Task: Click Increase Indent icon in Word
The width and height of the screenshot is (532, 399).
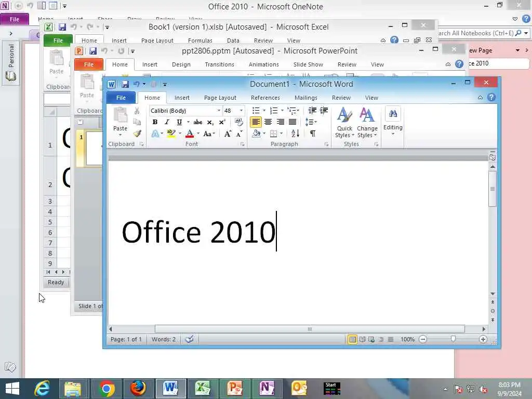Action: tap(324, 110)
